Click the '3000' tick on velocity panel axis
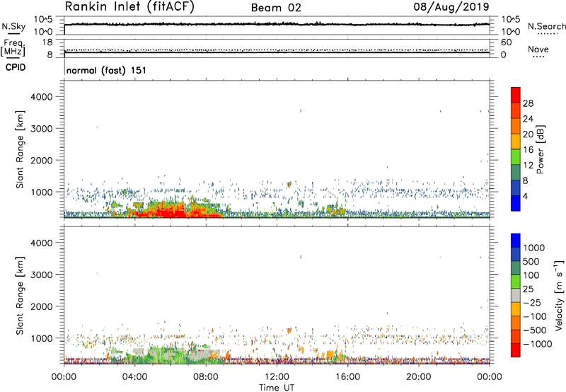This screenshot has height=392, width=566. pyautogui.click(x=42, y=275)
